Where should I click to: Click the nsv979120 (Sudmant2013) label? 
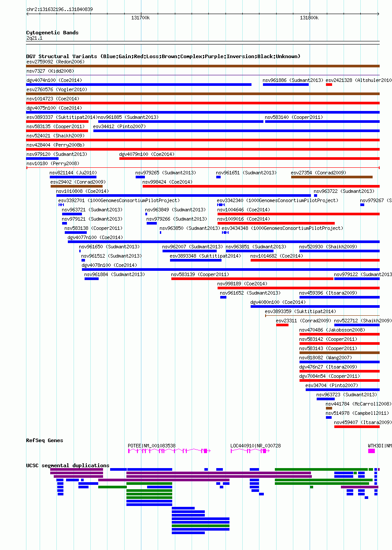pos(57,154)
